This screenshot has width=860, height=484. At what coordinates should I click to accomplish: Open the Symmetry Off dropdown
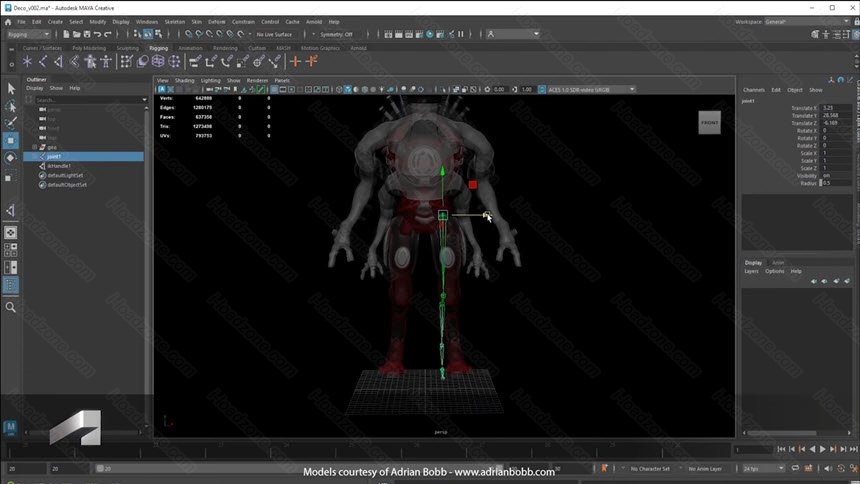(338, 34)
